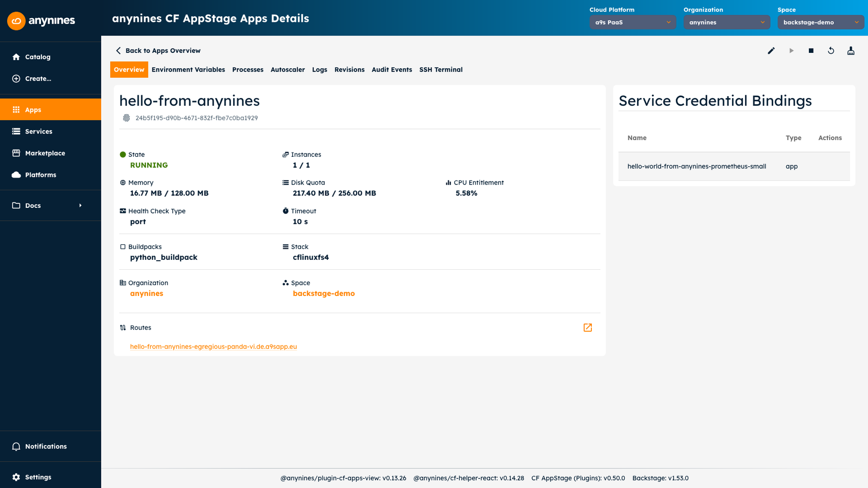Restart the app with circular arrow

point(831,51)
